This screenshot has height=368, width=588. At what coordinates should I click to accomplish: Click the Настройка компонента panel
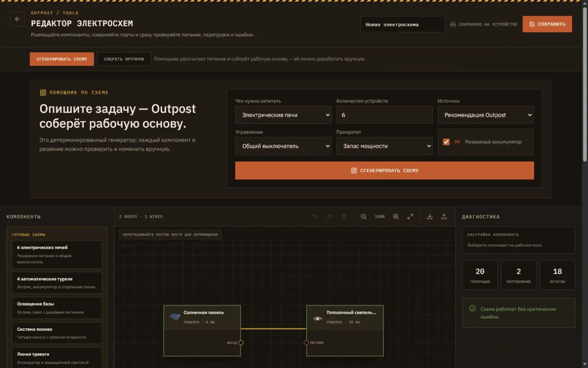tap(519, 240)
